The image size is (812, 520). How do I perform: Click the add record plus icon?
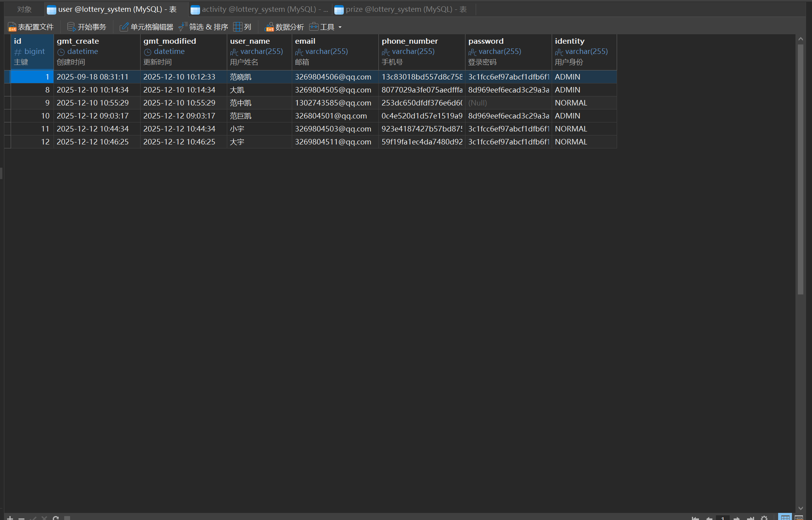(x=10, y=518)
